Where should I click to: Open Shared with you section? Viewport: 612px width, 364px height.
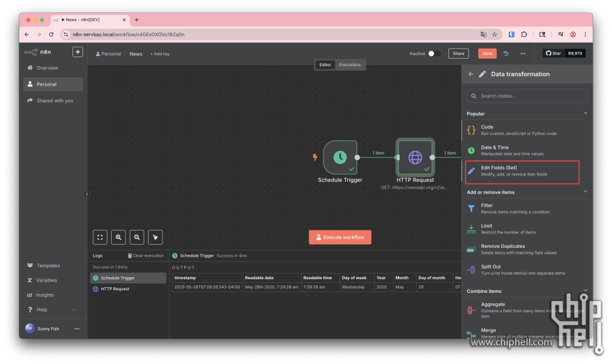click(x=53, y=101)
